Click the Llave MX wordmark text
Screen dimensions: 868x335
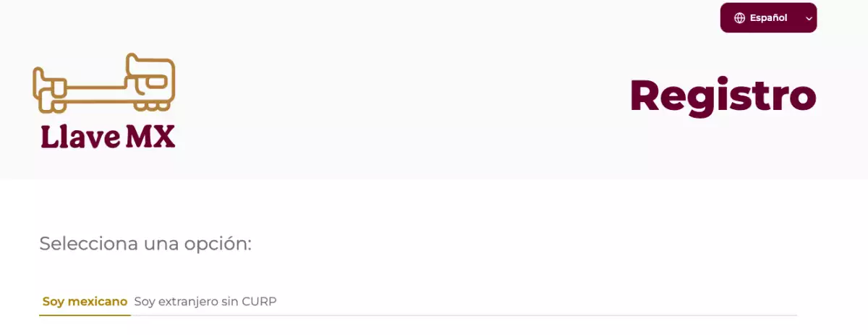pos(108,137)
